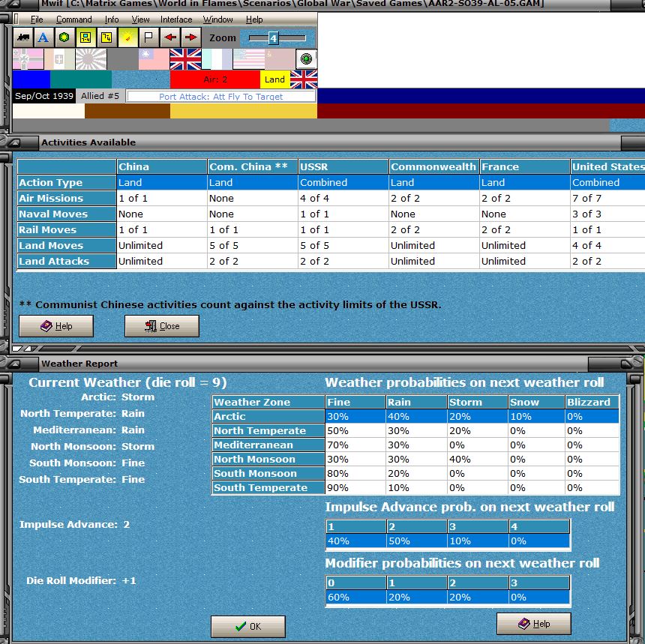Click the Sep/Oct 1939 date label
Screen dimensions: 645x644
point(44,96)
